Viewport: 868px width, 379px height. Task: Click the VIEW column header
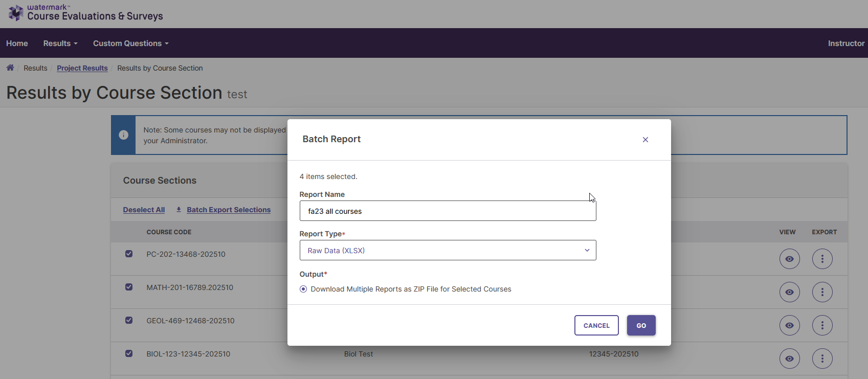(787, 232)
